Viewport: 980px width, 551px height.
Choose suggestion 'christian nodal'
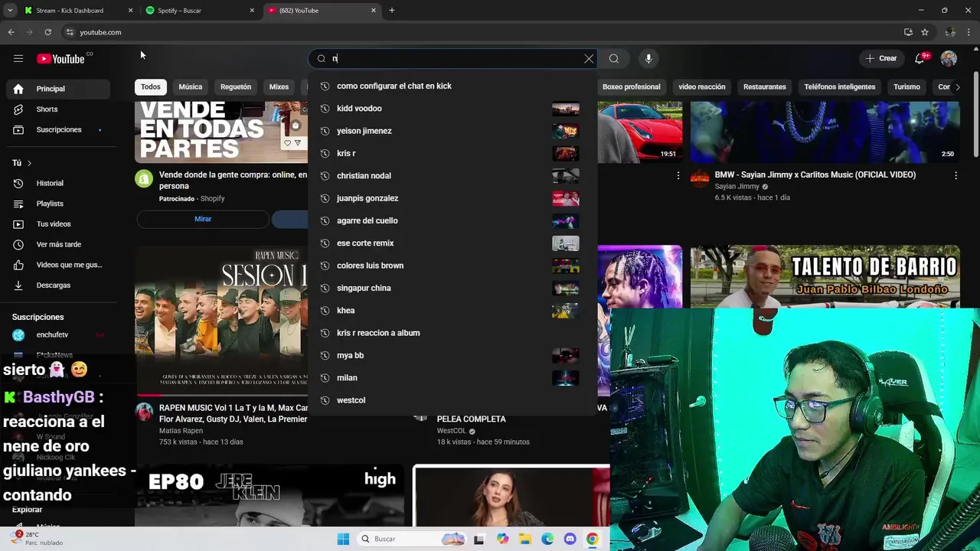tap(452, 176)
